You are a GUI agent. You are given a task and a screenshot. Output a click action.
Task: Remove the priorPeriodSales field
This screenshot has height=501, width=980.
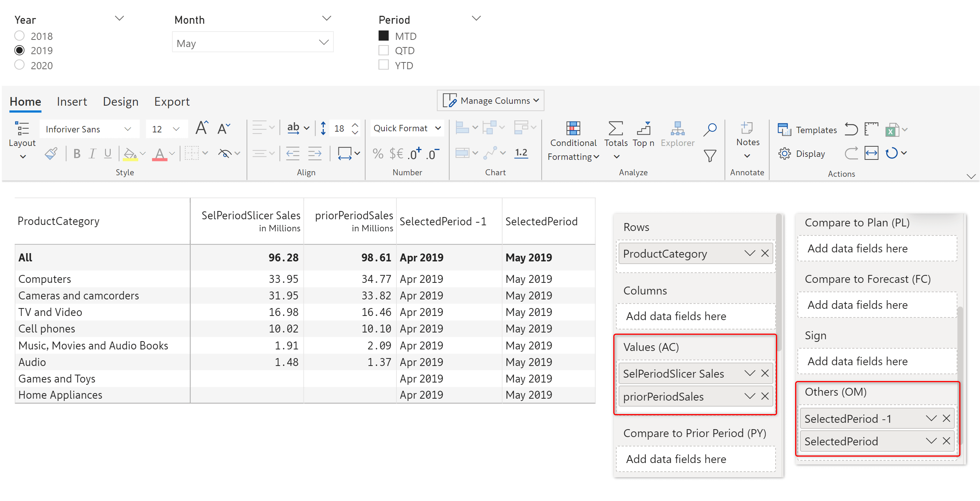765,396
